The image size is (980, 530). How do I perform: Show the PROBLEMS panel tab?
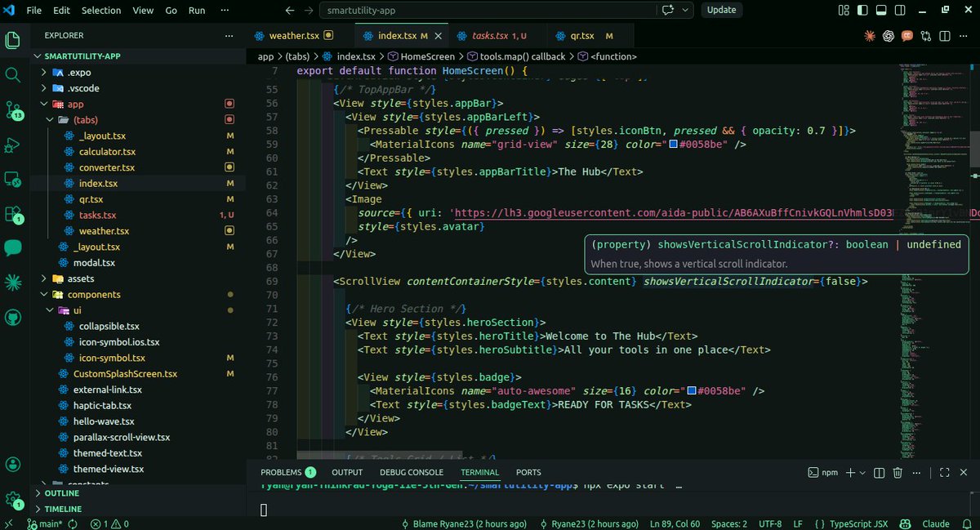[287, 472]
